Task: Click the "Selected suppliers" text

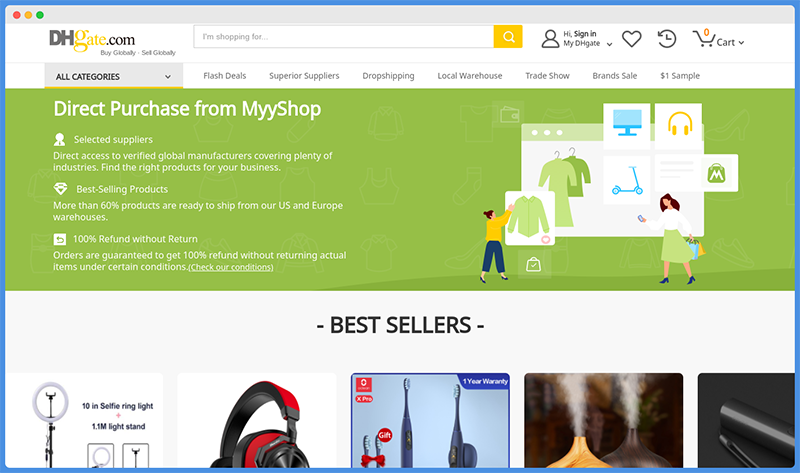Action: coord(113,139)
